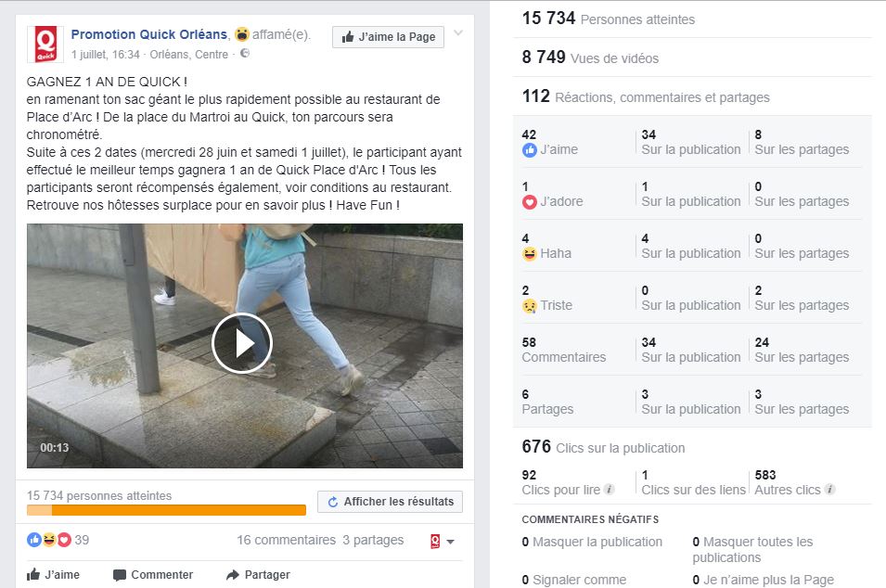Click the 1 juillet, 16:34 timestamp
The image size is (886, 588).
point(105,54)
